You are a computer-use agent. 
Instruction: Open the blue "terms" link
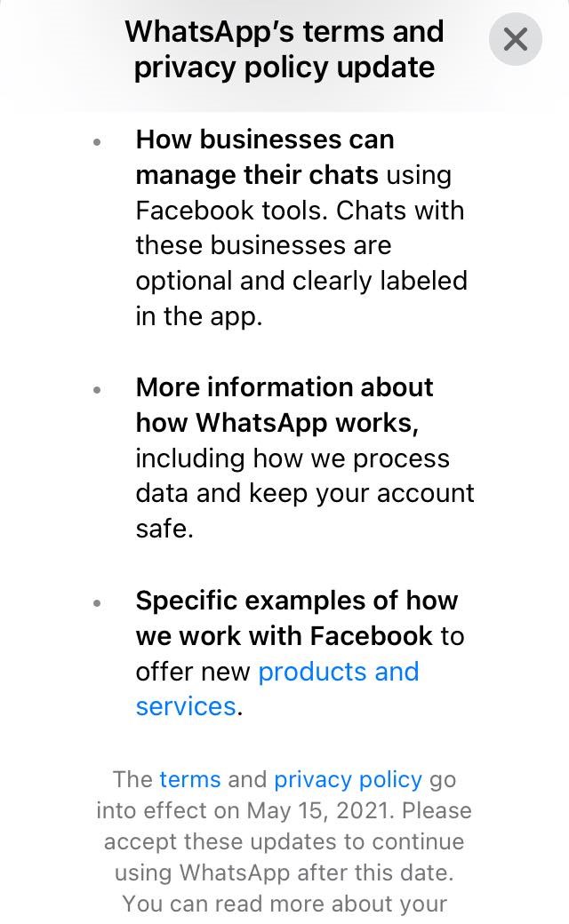(189, 780)
